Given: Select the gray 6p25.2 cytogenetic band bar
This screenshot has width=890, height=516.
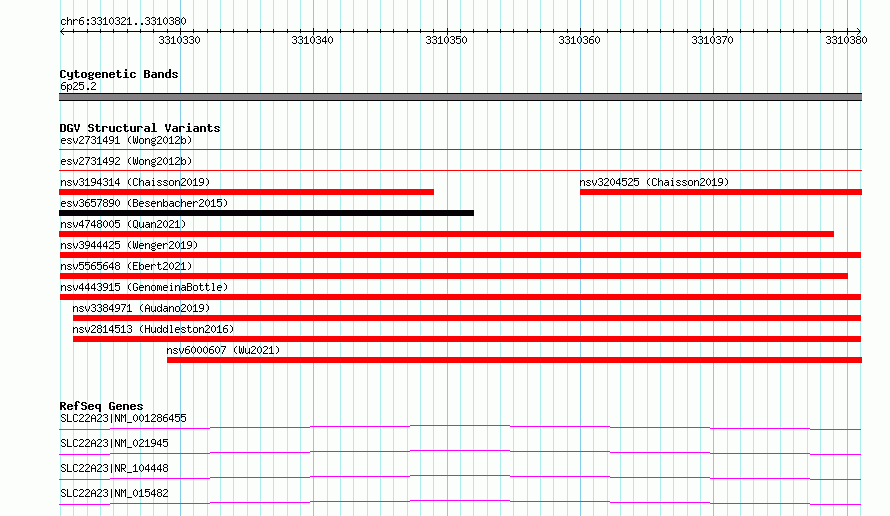Looking at the screenshot, I should click(460, 97).
